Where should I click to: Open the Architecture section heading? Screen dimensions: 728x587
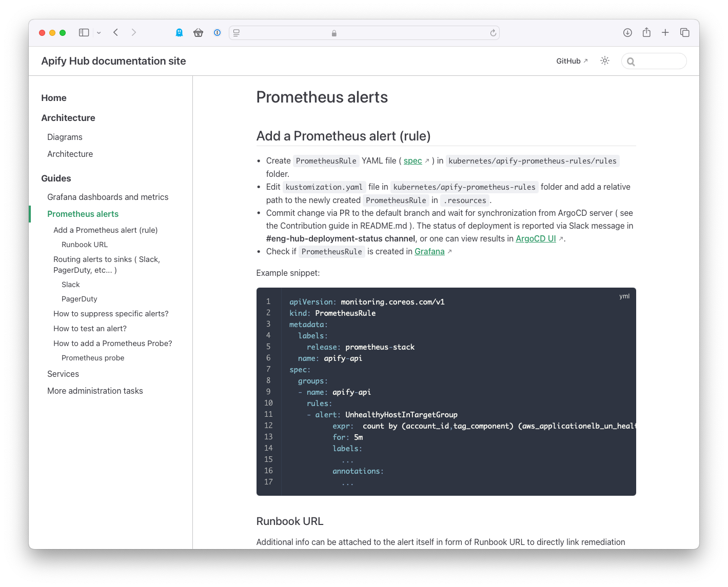coord(68,118)
